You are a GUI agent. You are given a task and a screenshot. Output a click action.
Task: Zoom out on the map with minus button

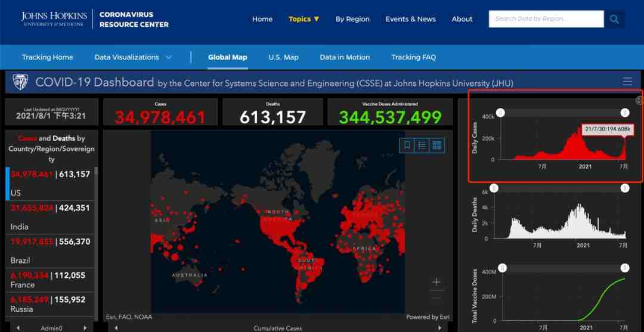pos(436,297)
